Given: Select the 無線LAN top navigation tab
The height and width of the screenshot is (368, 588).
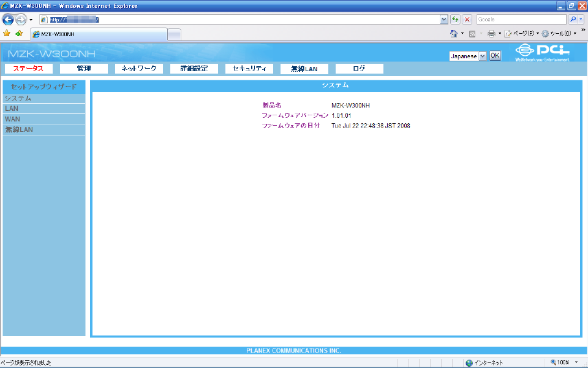Looking at the screenshot, I should pyautogui.click(x=304, y=69).
